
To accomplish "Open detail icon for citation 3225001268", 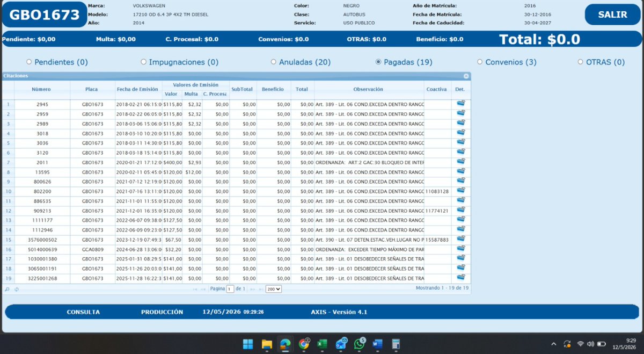I will tap(460, 278).
